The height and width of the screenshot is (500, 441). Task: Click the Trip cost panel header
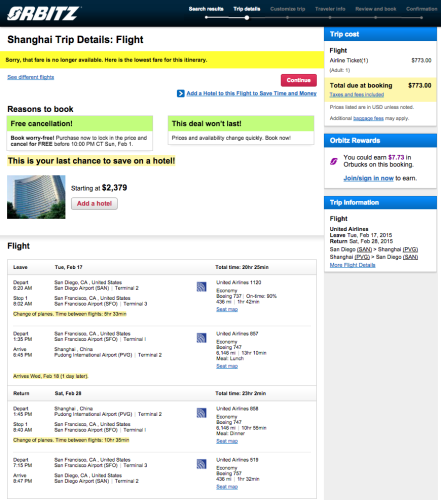click(380, 34)
